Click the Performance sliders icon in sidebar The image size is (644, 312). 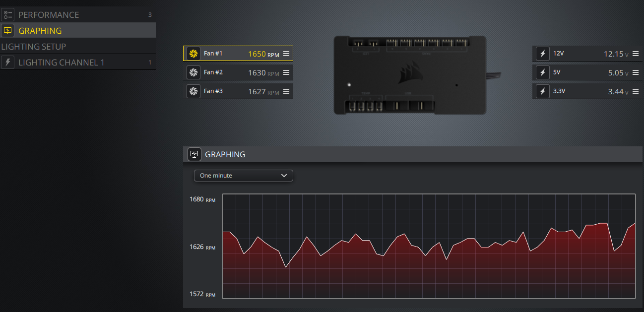(x=7, y=14)
